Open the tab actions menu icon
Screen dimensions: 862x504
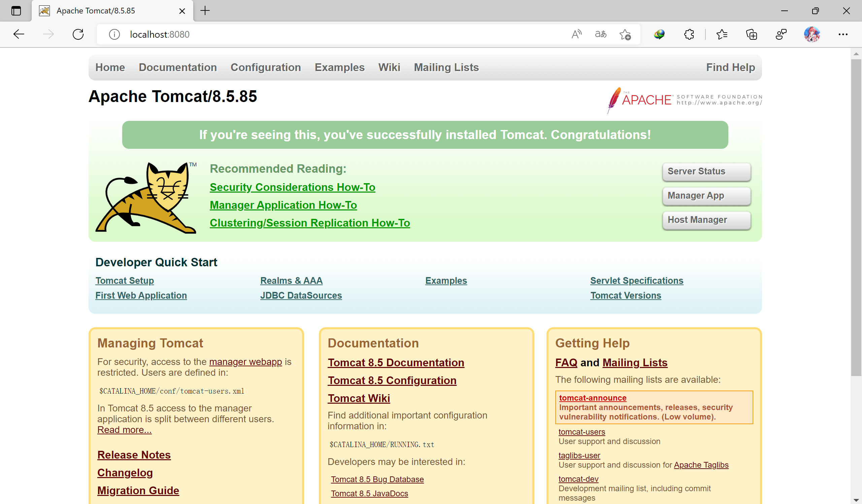point(16,10)
